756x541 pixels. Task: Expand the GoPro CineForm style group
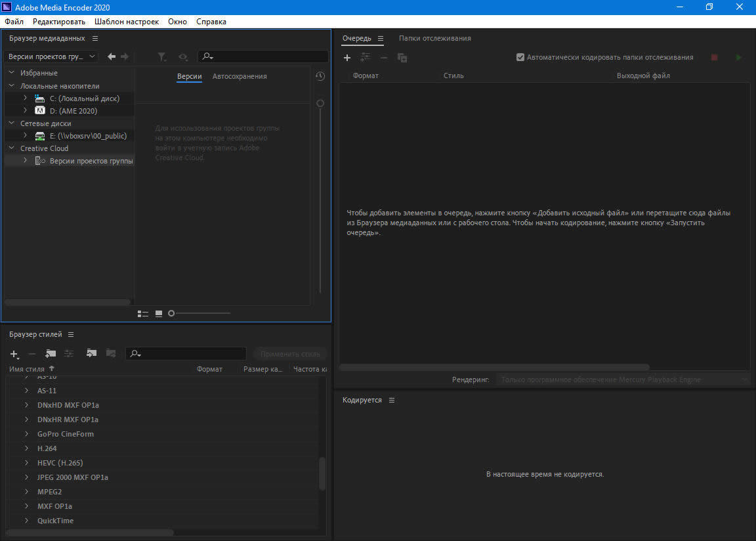(26, 434)
